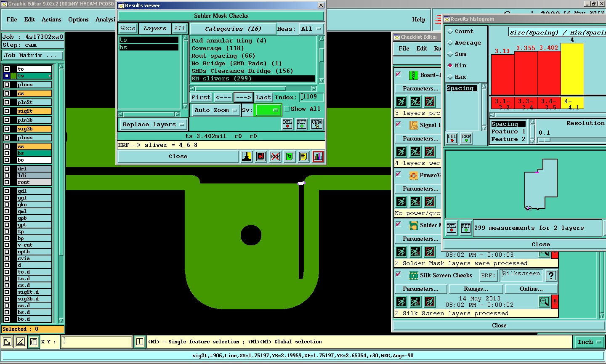Click the red snapshot icon in Results viewer
Viewport: 606px width, 364px height.
click(x=261, y=157)
